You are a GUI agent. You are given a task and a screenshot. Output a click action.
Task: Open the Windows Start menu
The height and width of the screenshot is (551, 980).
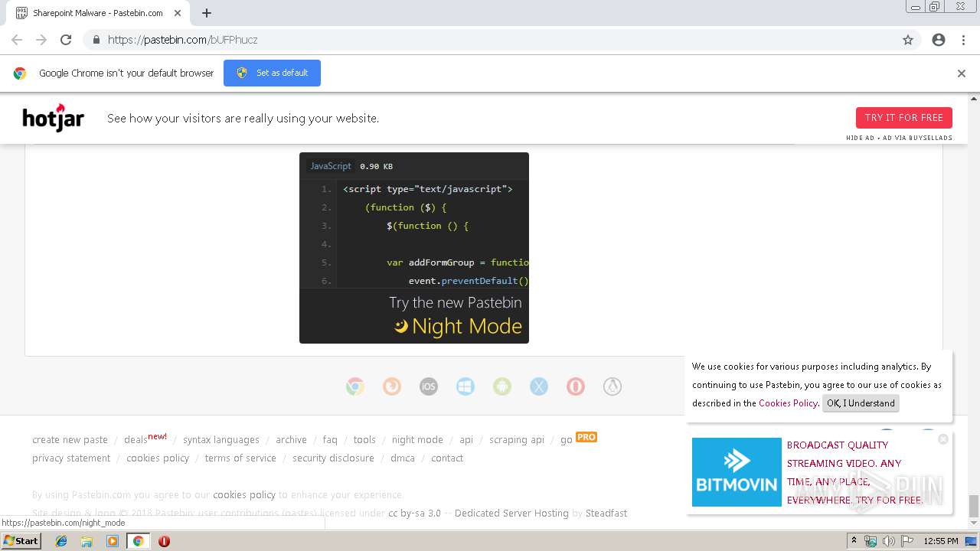(21, 541)
